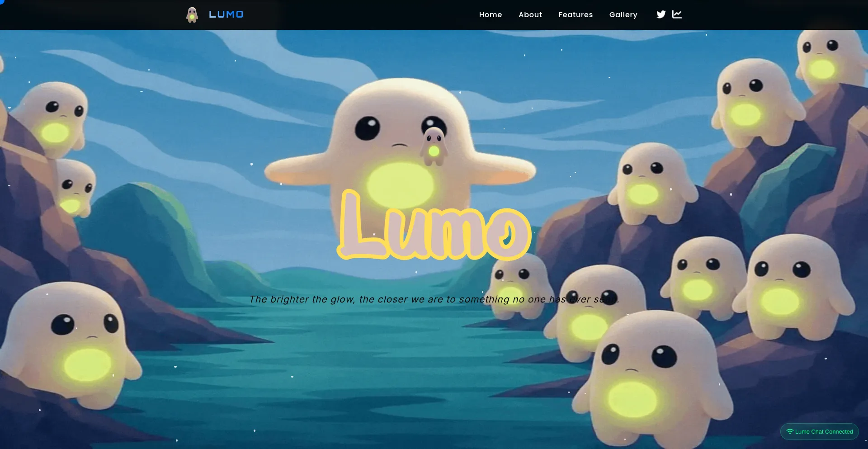Open the Gallery nav item
868x449 pixels.
[623, 15]
